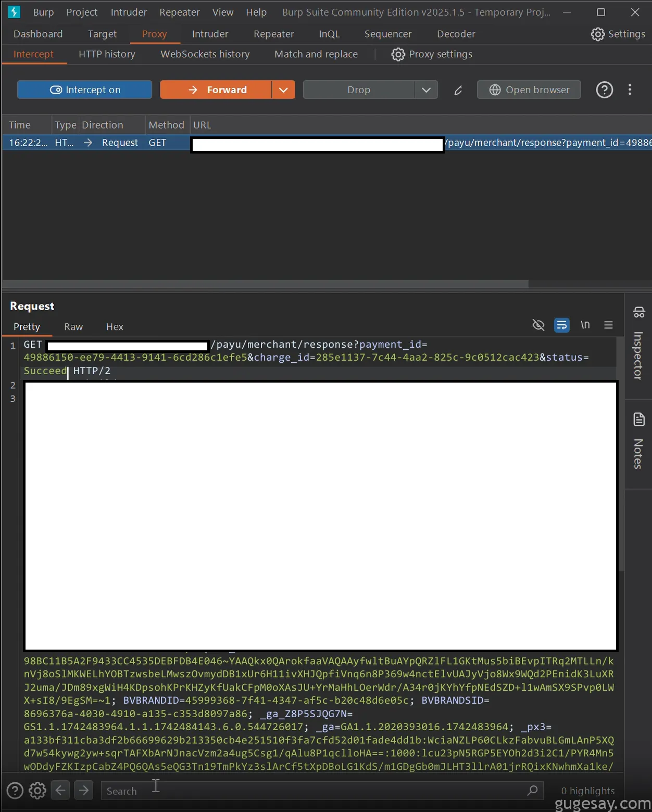The image size is (652, 812).
Task: Open the Notes side panel
Action: point(638,441)
